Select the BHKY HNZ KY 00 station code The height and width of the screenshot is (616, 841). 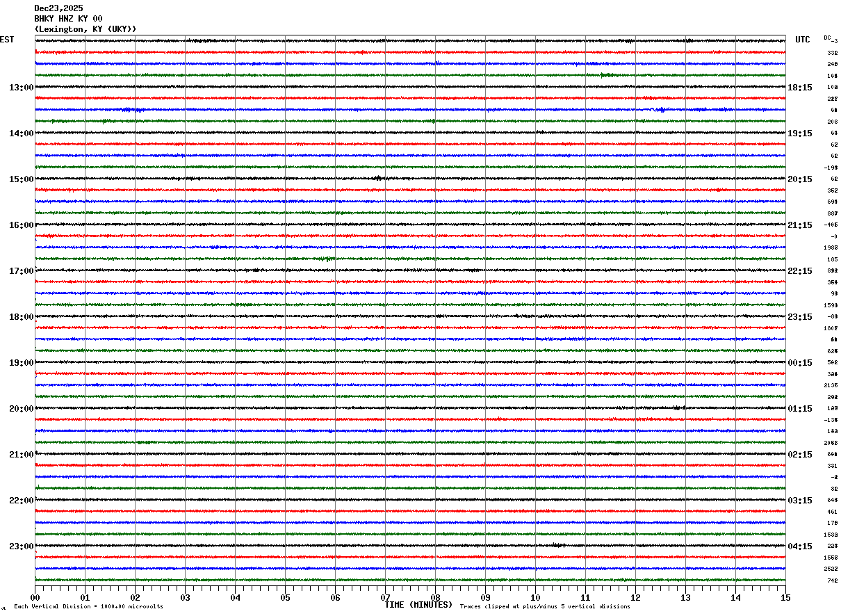[68, 19]
